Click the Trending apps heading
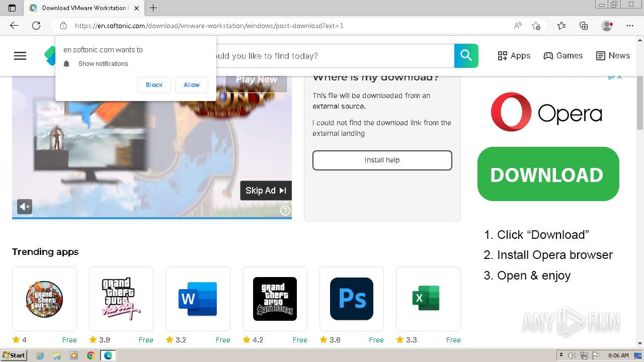644x362 pixels. click(x=45, y=252)
